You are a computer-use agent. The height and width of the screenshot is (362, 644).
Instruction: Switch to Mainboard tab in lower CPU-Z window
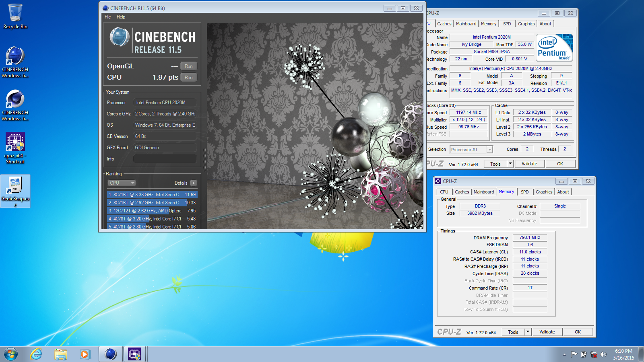click(484, 192)
